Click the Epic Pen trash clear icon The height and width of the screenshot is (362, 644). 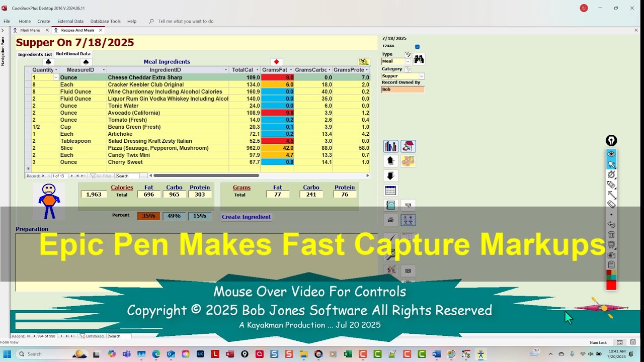point(611,235)
